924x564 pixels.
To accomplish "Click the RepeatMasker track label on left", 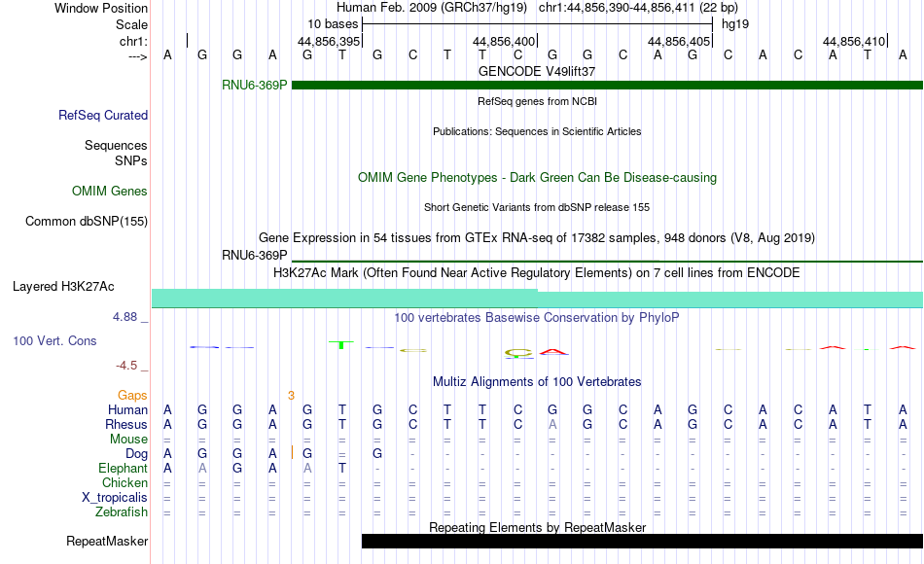I will pyautogui.click(x=107, y=541).
